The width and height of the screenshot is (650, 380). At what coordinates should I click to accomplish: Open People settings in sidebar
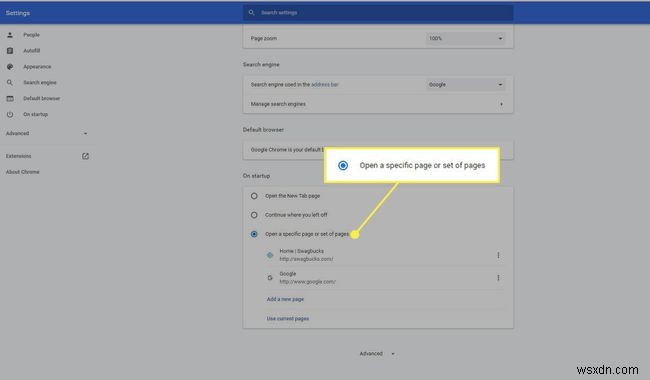tap(32, 35)
